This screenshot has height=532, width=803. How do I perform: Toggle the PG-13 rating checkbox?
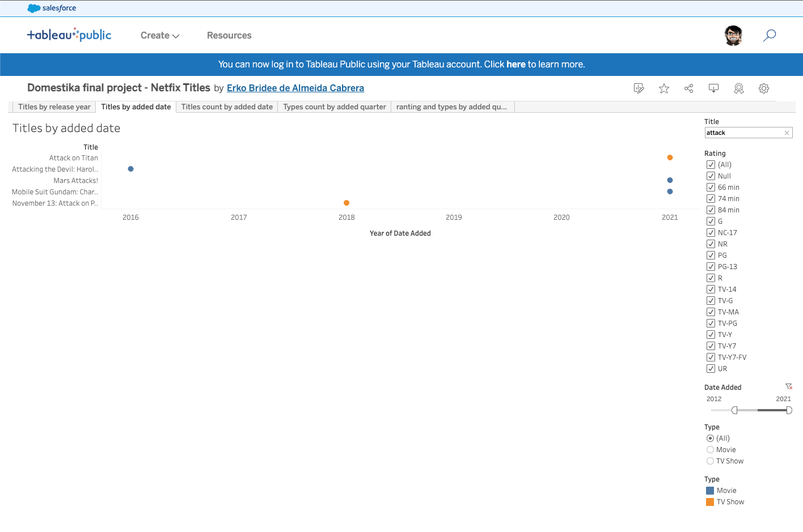[x=711, y=267]
